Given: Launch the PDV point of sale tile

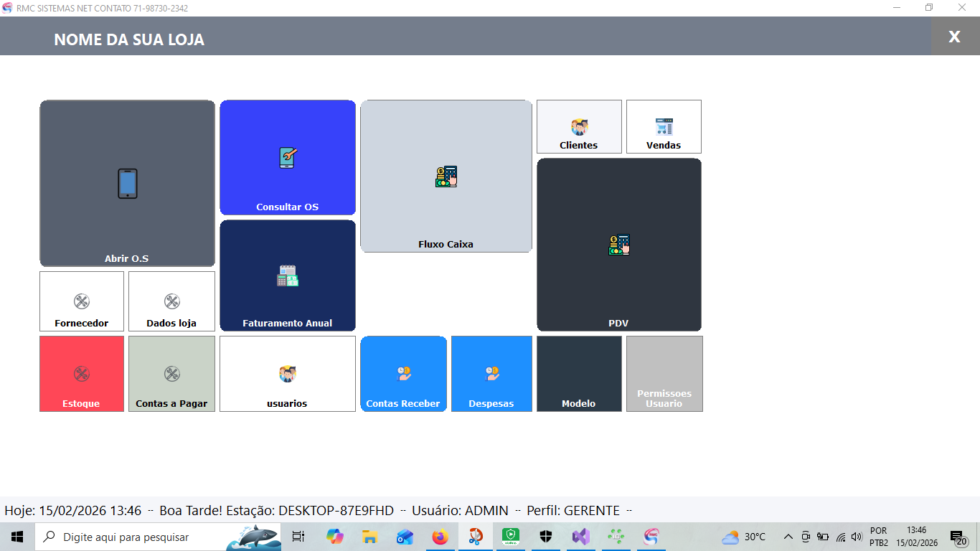Looking at the screenshot, I should (618, 245).
